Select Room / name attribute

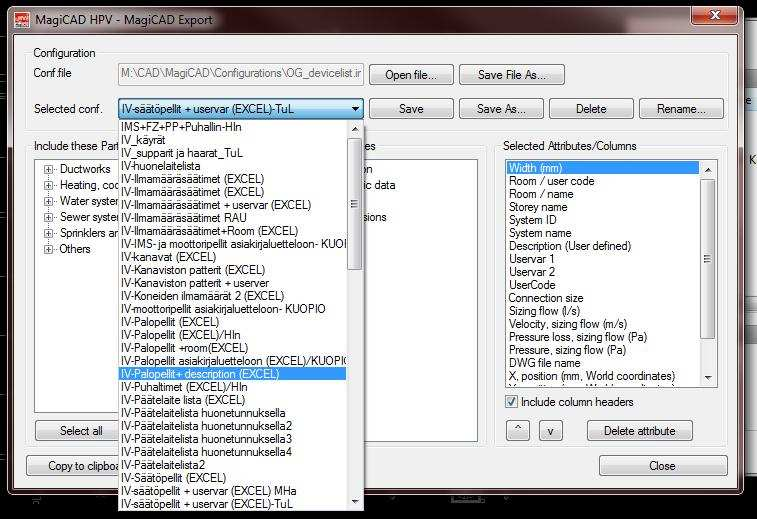point(603,194)
